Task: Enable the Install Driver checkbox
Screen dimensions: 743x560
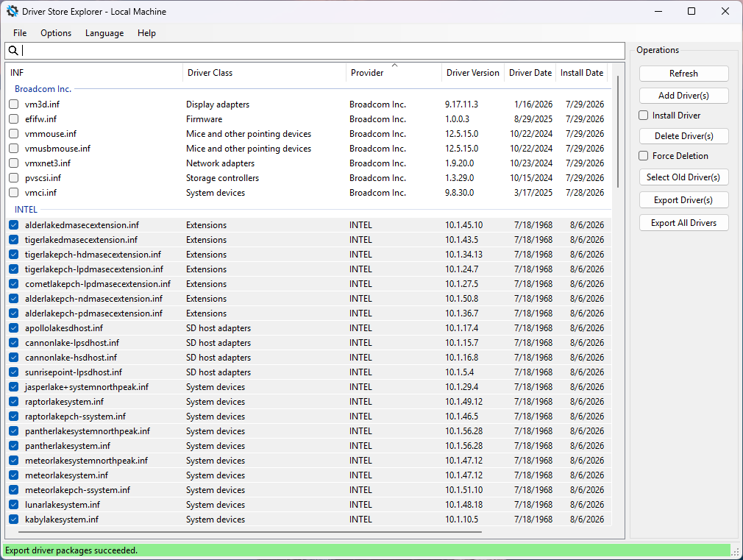Action: [644, 116]
